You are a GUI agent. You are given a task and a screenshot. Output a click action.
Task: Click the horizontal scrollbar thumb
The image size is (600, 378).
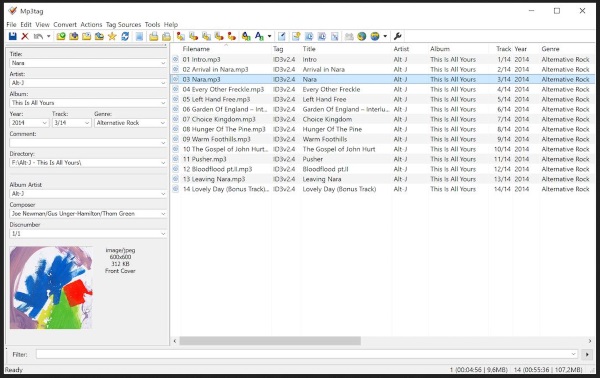[270, 341]
